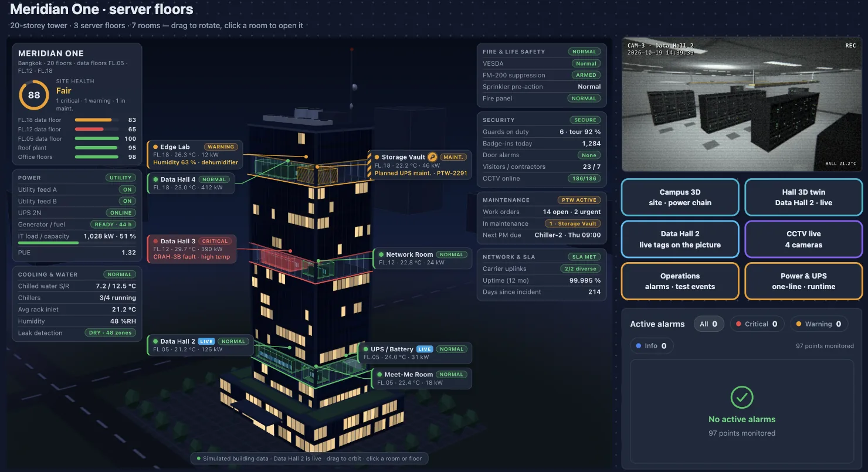Screen dimensions: 868x472
Task: Open Data Hall 2 live tags card
Action: point(680,239)
